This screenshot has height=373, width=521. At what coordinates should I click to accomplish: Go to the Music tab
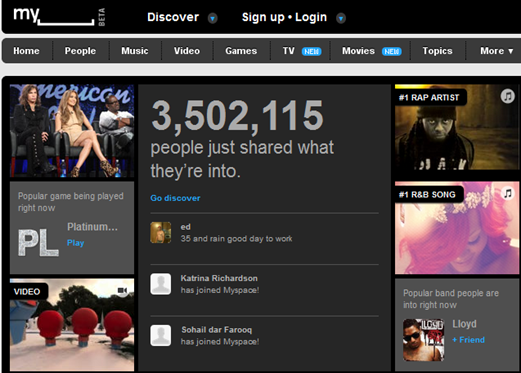[x=135, y=51]
